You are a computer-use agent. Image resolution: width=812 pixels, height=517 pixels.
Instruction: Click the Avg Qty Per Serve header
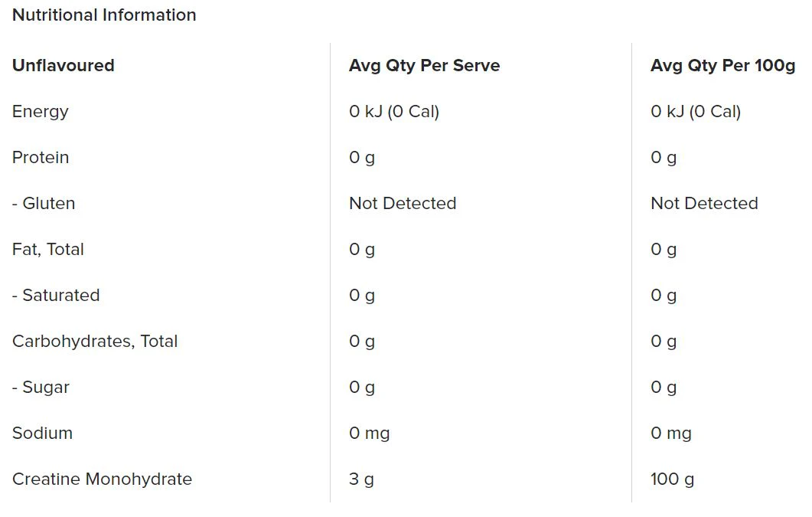[424, 66]
